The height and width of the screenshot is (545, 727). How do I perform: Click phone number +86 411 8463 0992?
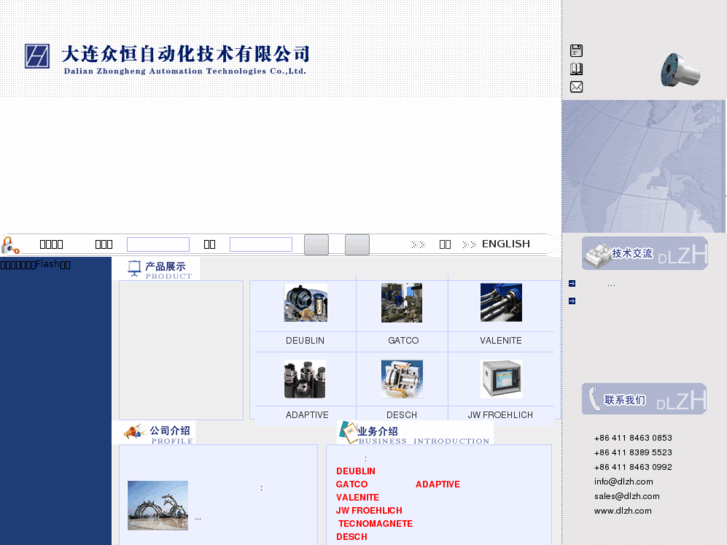[x=633, y=467]
